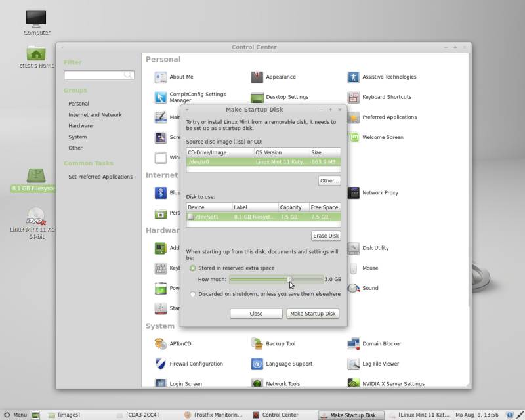Viewport: 525px width, 420px height.
Task: Select /dev/sr0 source row
Action: (264, 162)
